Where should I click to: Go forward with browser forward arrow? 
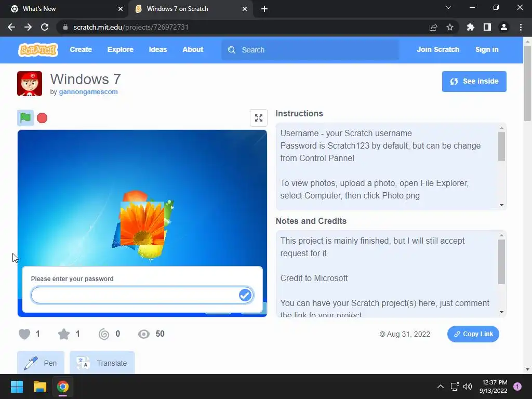(x=28, y=27)
